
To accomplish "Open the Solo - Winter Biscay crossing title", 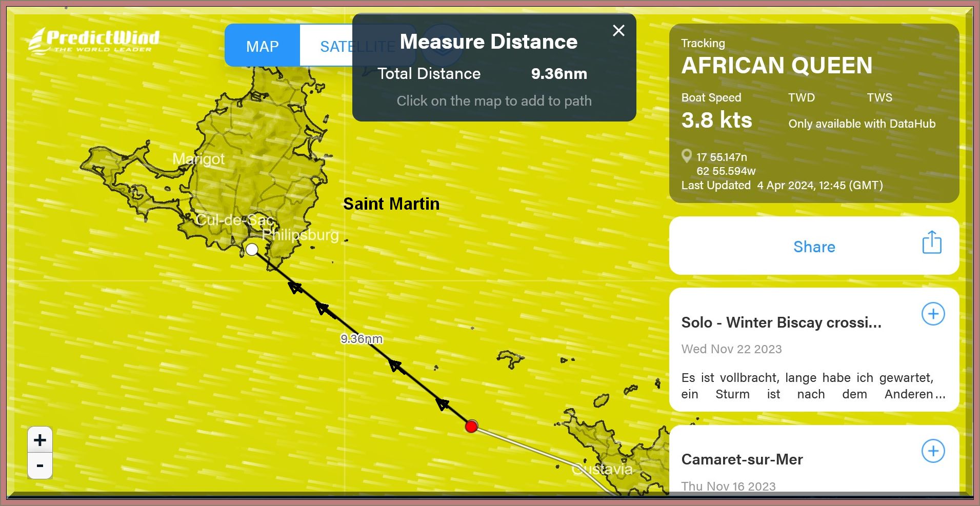I will click(781, 322).
